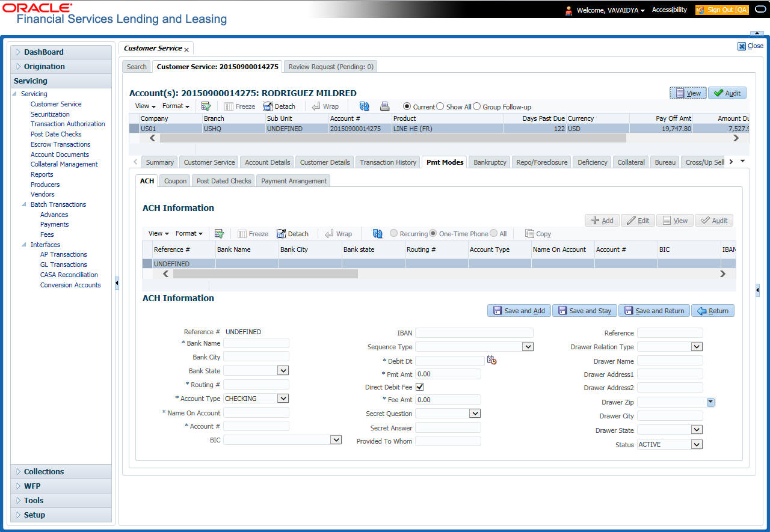Click the scroll-tabs-right arrow after Cross/Up Sell
This screenshot has height=532, width=770.
pos(731,161)
